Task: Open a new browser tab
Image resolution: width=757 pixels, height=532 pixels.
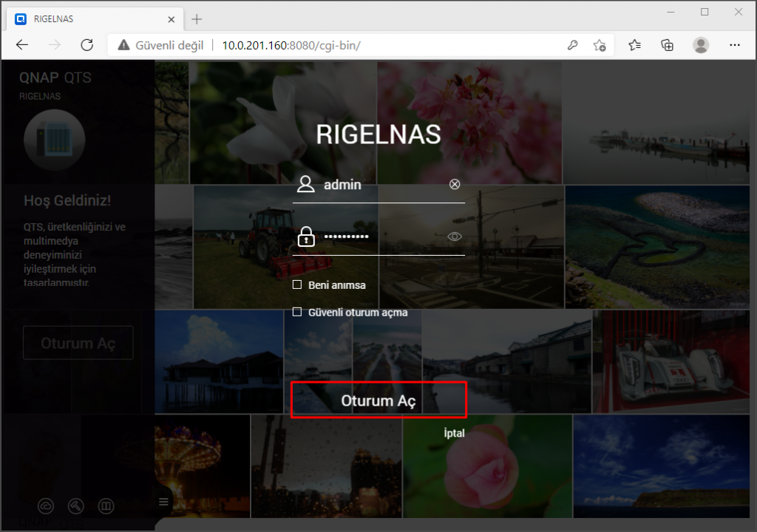Action: (197, 18)
